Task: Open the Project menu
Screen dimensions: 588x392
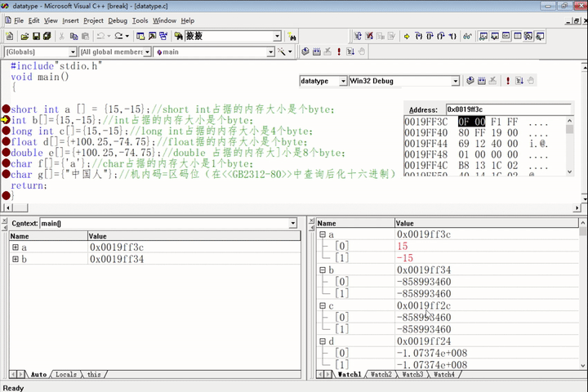Action: 93,20
